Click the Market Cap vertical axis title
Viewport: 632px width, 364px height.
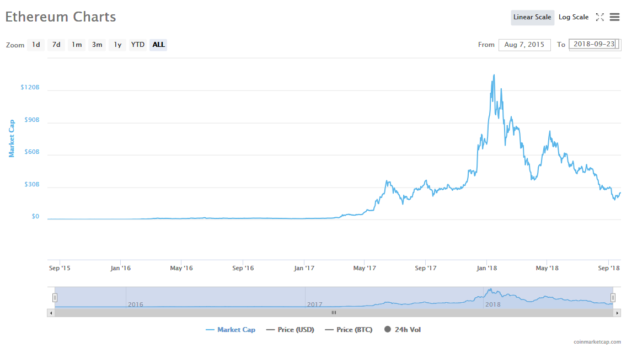click(x=11, y=138)
